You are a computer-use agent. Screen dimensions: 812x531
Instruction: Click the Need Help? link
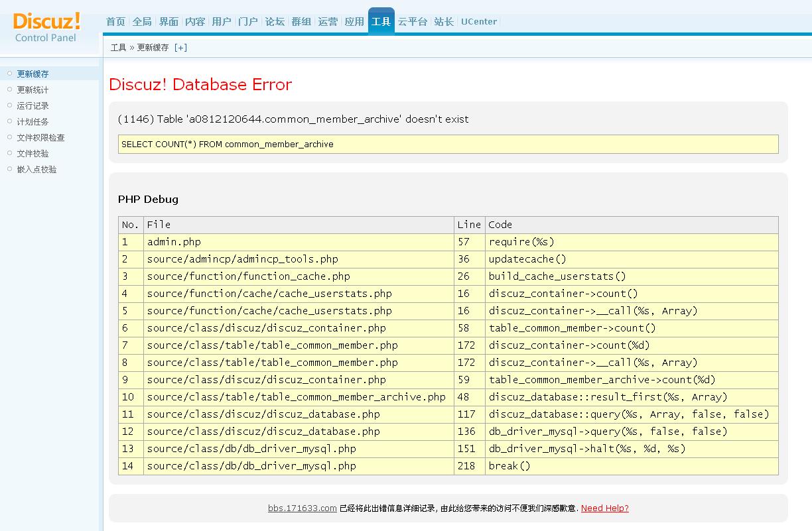(604, 508)
